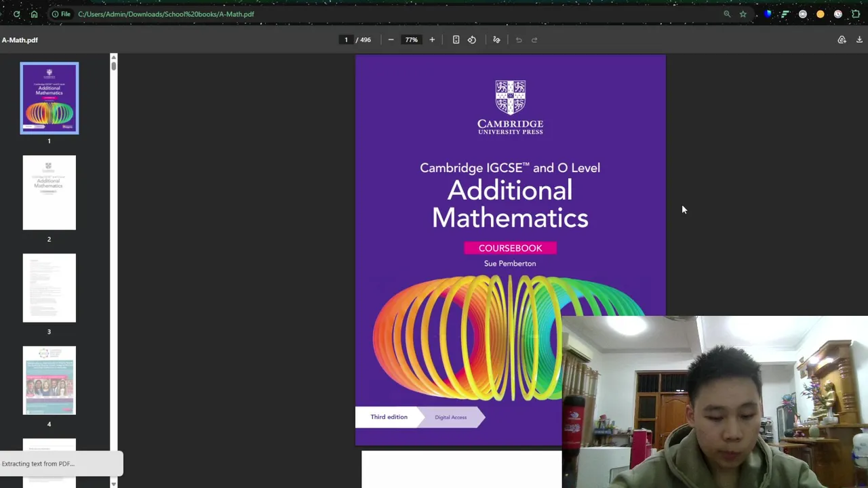Rotate the PDF counterclockwise
The width and height of the screenshot is (868, 488).
(x=472, y=40)
